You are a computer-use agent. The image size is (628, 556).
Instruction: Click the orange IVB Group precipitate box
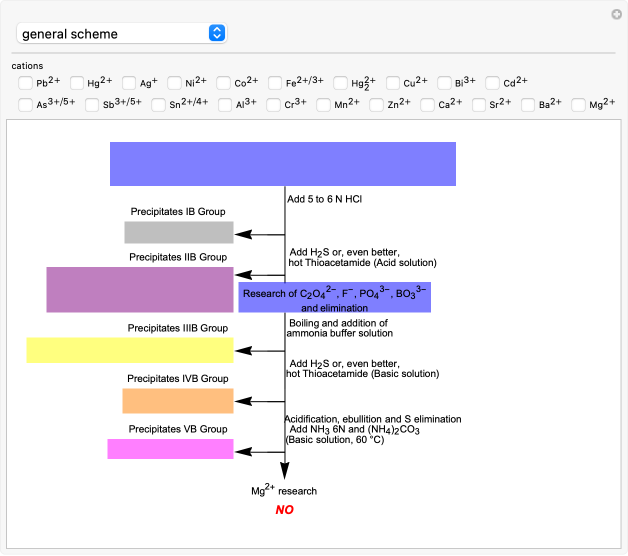[178, 401]
